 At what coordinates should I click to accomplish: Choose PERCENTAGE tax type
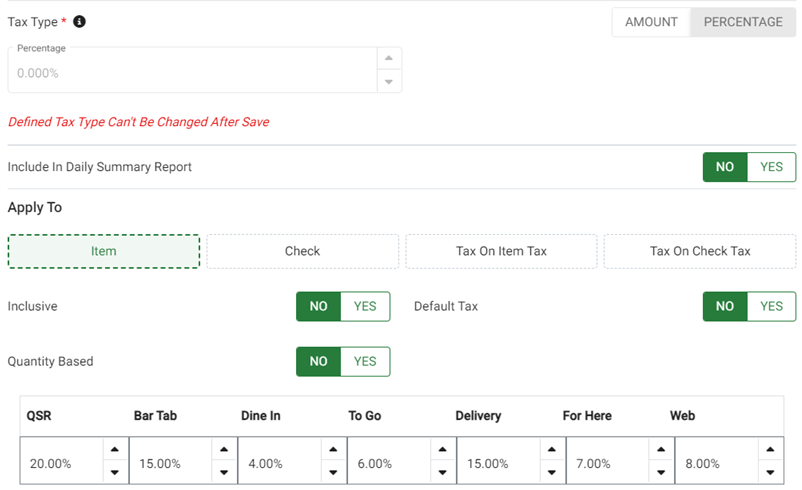coord(743,22)
